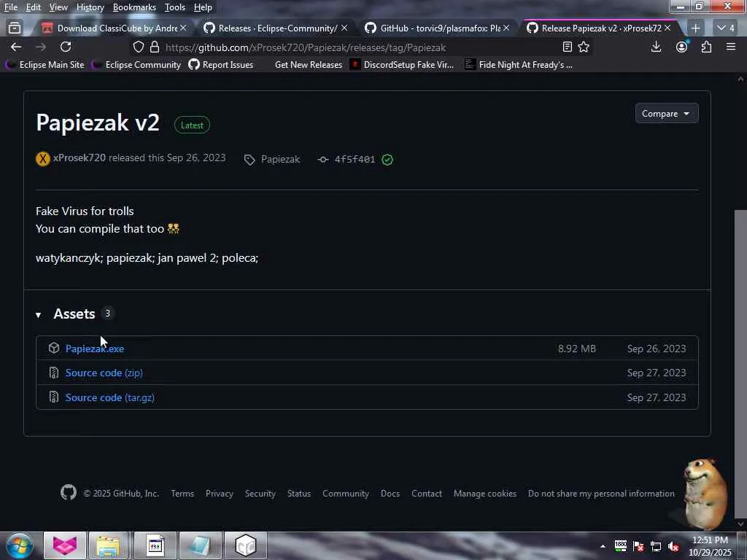Open the File menu
The height and width of the screenshot is (560, 747).
(x=11, y=7)
